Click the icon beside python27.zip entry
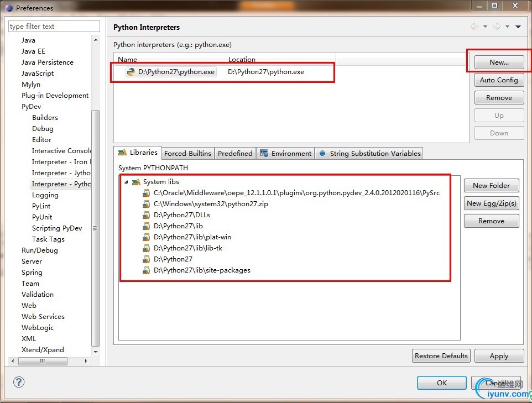The width and height of the screenshot is (532, 403). click(146, 204)
